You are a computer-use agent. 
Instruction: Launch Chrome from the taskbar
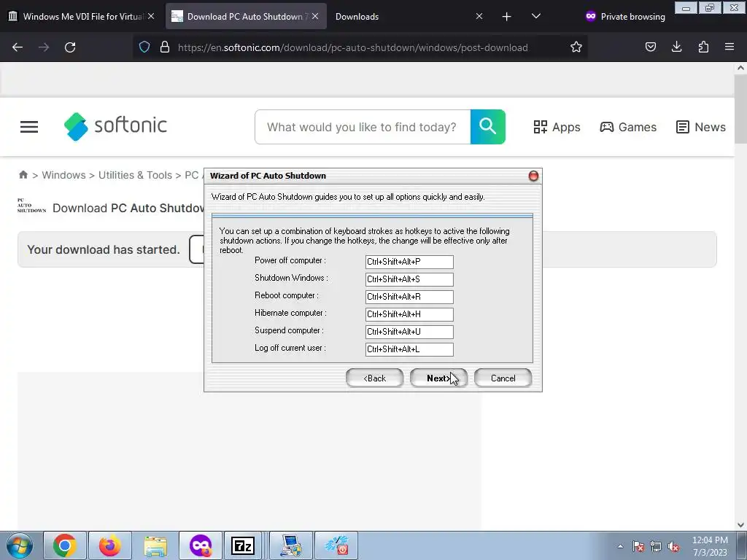tap(65, 545)
